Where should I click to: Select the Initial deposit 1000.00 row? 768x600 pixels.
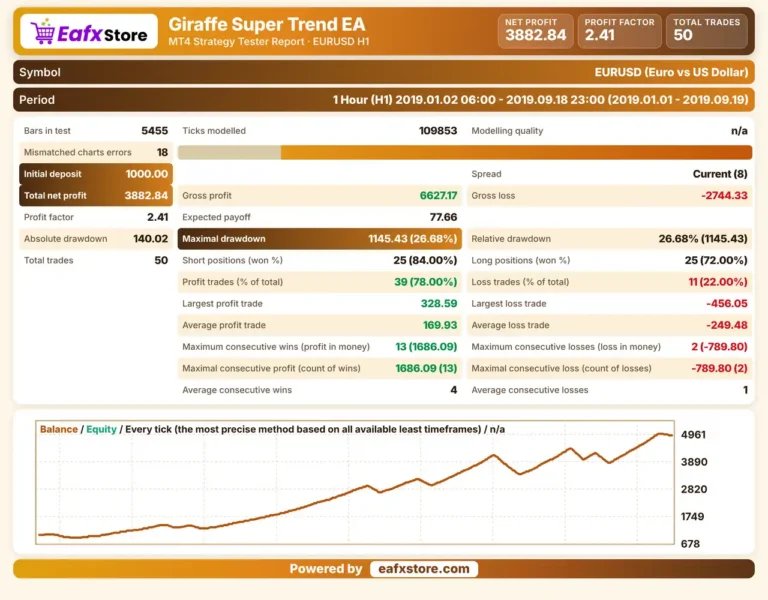pos(96,174)
